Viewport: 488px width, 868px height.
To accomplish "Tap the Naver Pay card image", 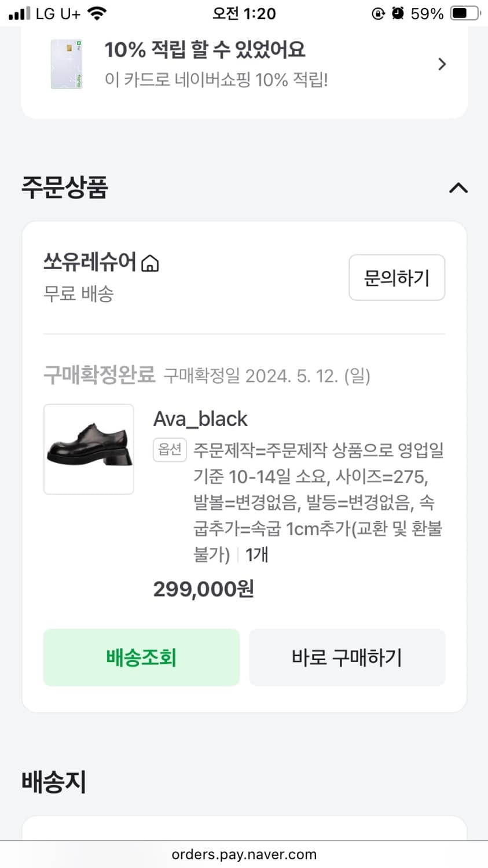I will click(x=66, y=64).
